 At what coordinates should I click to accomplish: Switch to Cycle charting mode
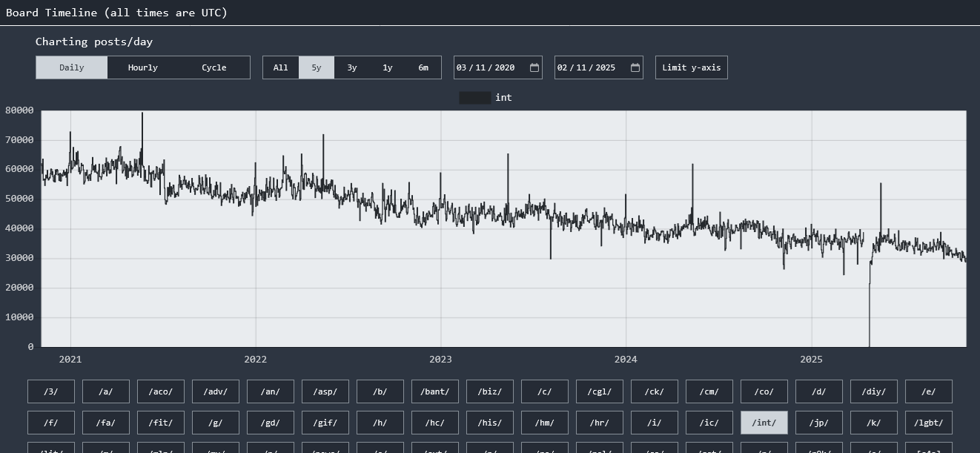(214, 67)
